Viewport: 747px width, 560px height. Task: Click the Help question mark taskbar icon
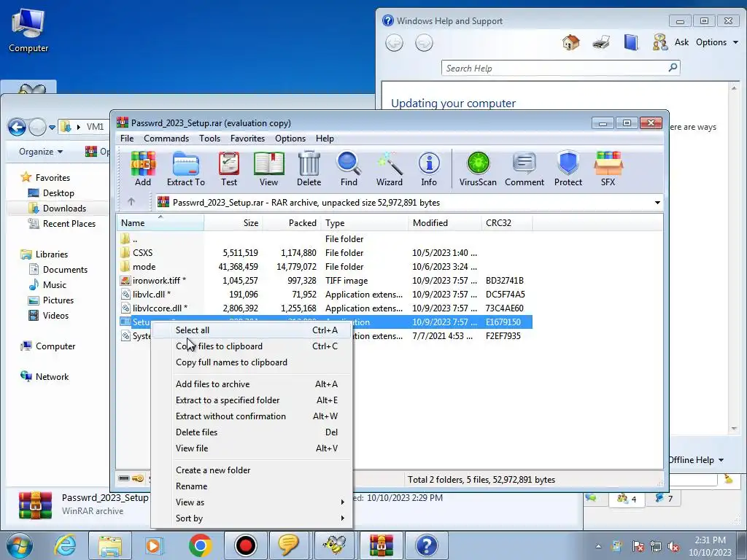tap(426, 545)
